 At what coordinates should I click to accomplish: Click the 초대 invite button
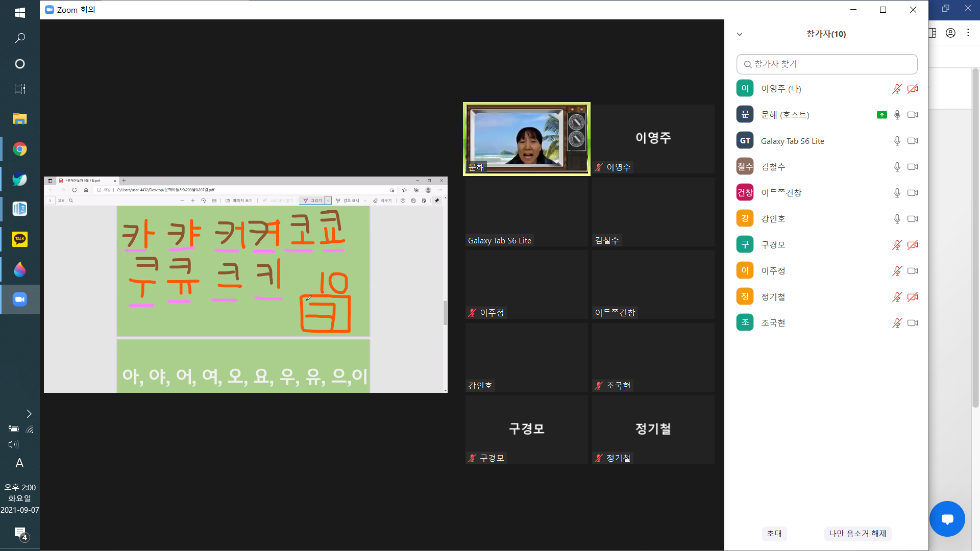[774, 534]
